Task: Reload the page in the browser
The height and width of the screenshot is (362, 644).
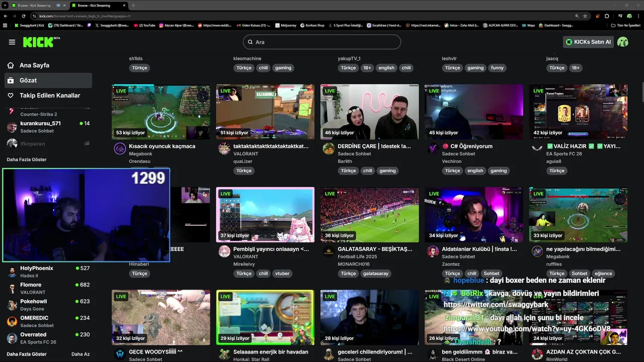Action: click(23, 16)
